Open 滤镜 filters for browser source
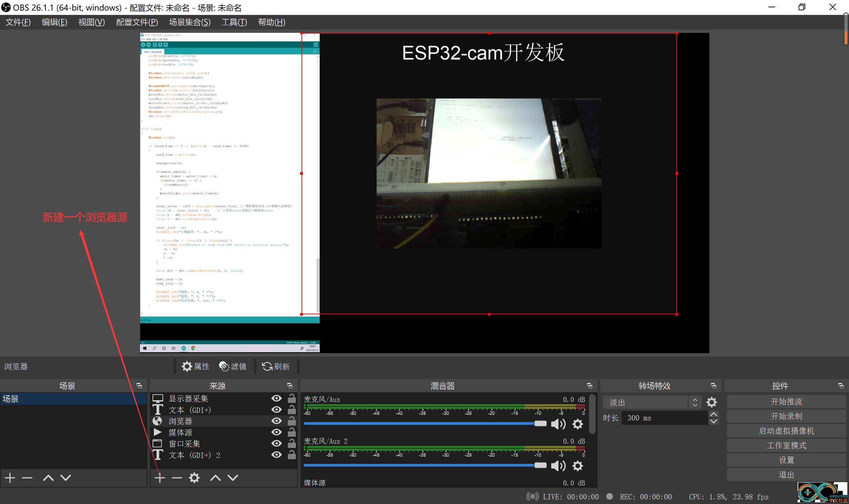 tap(232, 366)
